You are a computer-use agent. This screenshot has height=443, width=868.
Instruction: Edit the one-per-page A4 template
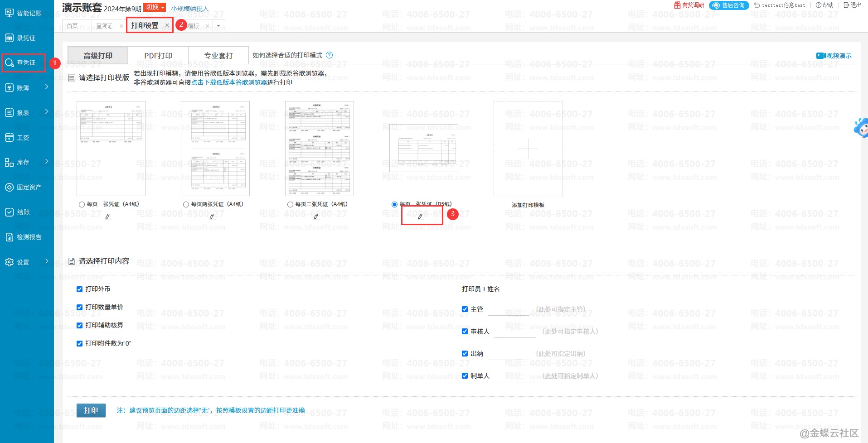pyautogui.click(x=108, y=217)
